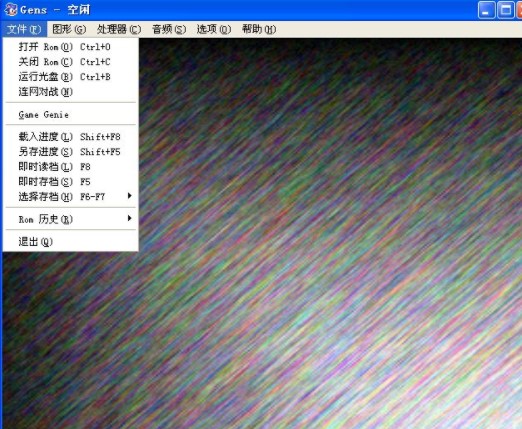Open the 帮助(H) menu

pos(259,29)
